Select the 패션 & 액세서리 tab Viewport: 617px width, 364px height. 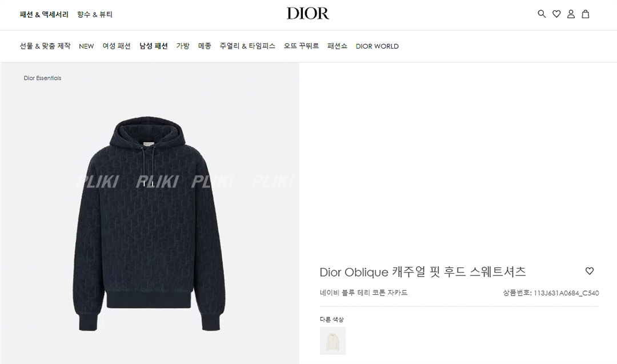pos(44,14)
